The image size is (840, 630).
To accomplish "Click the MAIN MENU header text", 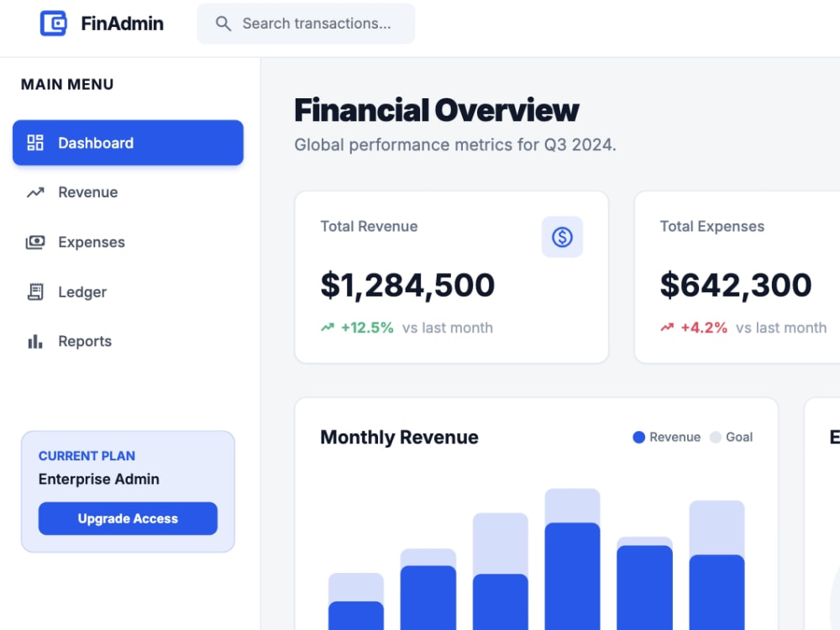I will pos(67,84).
